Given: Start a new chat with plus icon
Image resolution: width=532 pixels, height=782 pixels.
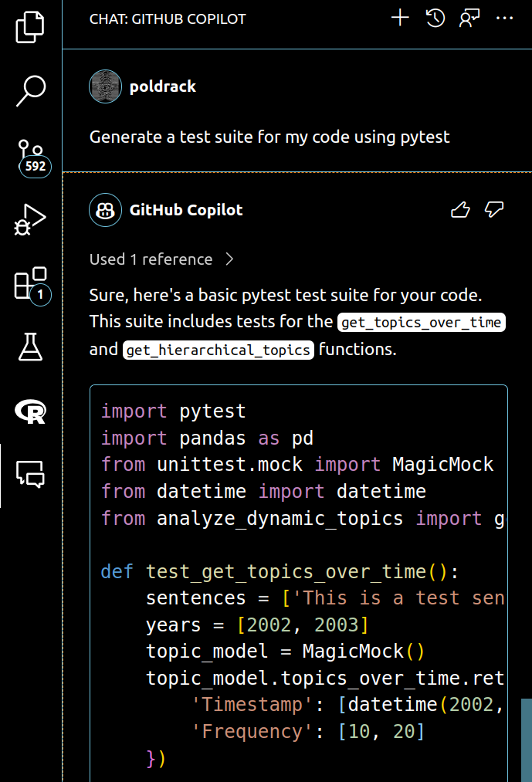Looking at the screenshot, I should (x=400, y=19).
